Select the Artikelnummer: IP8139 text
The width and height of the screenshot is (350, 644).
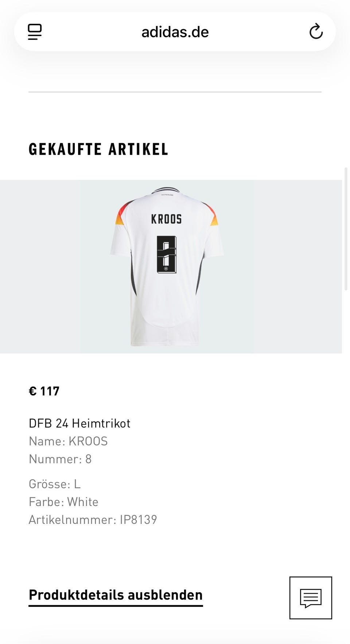click(x=93, y=520)
